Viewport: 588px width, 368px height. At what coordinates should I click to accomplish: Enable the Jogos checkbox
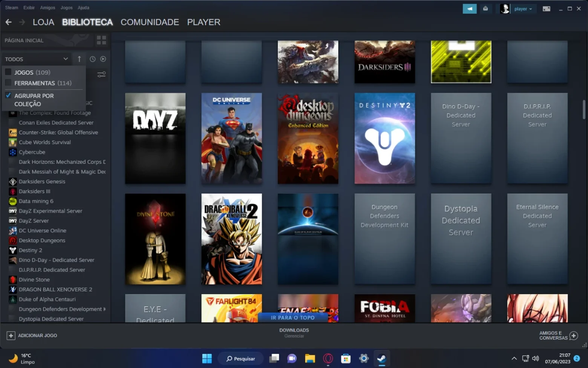click(8, 72)
